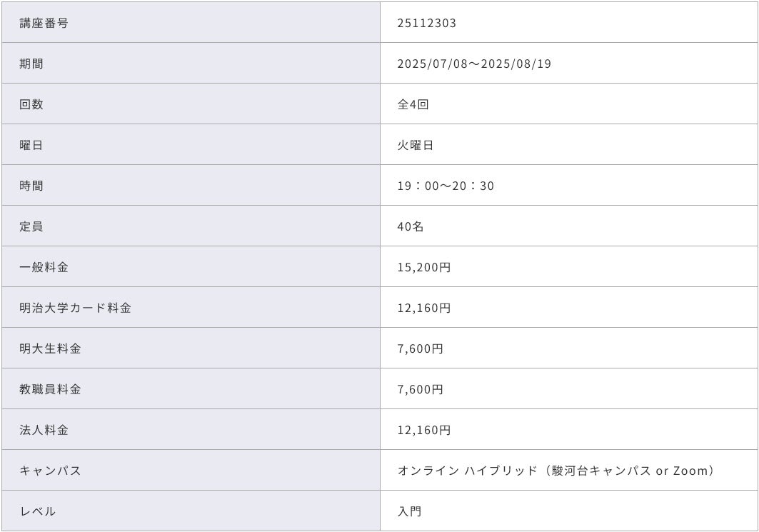Click the 明治大学カード料金 label
This screenshot has width=759, height=532.
pos(75,308)
